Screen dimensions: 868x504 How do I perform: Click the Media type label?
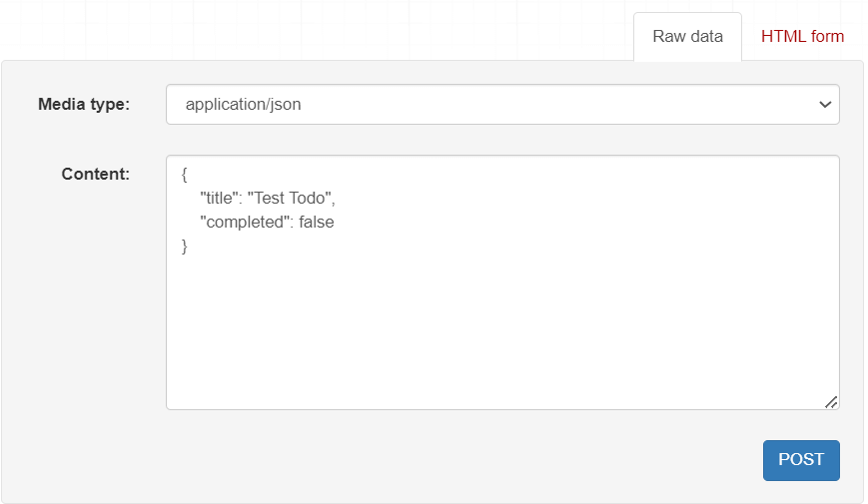[x=84, y=105]
